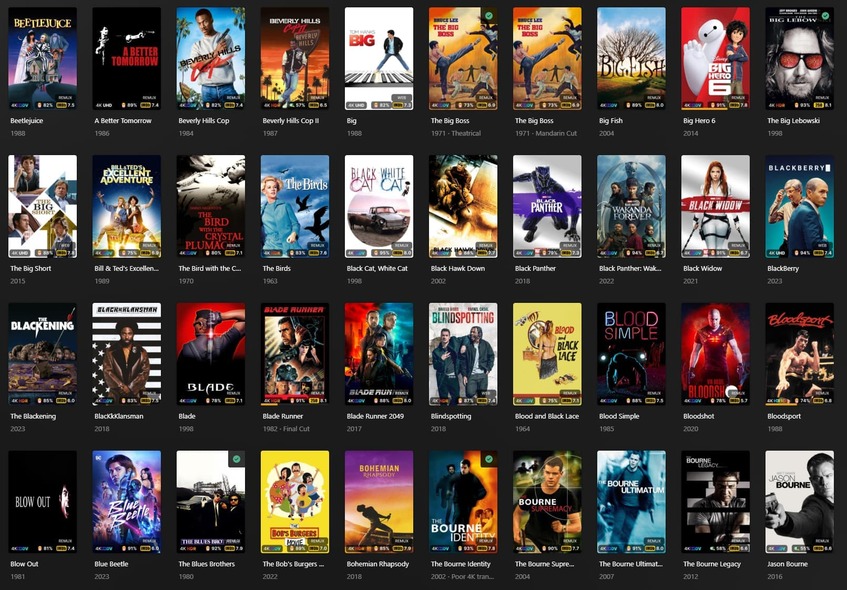Screen dimensions: 847x590
Task: Open The Bob's Burgers Movie poster
Action: coord(295,502)
